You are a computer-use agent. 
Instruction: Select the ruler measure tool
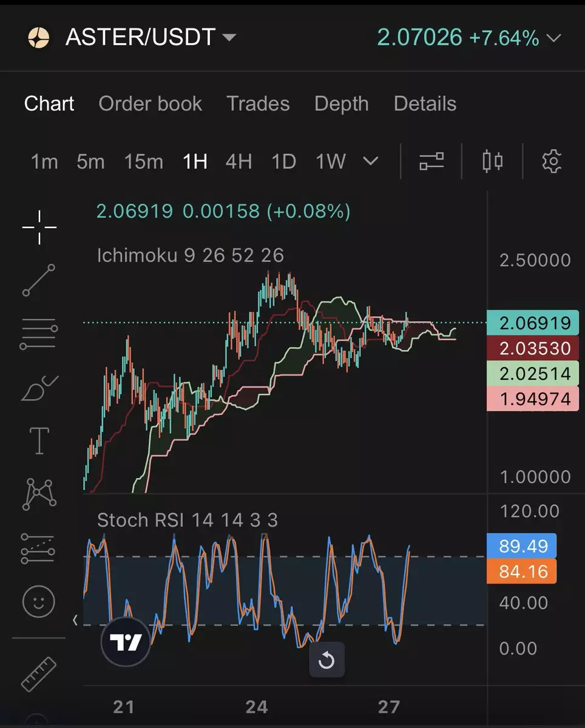pyautogui.click(x=39, y=674)
